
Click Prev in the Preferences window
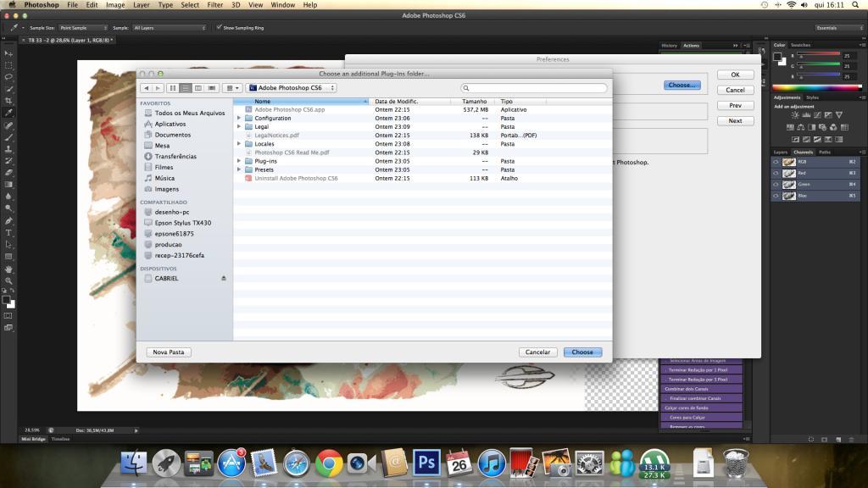pyautogui.click(x=735, y=105)
